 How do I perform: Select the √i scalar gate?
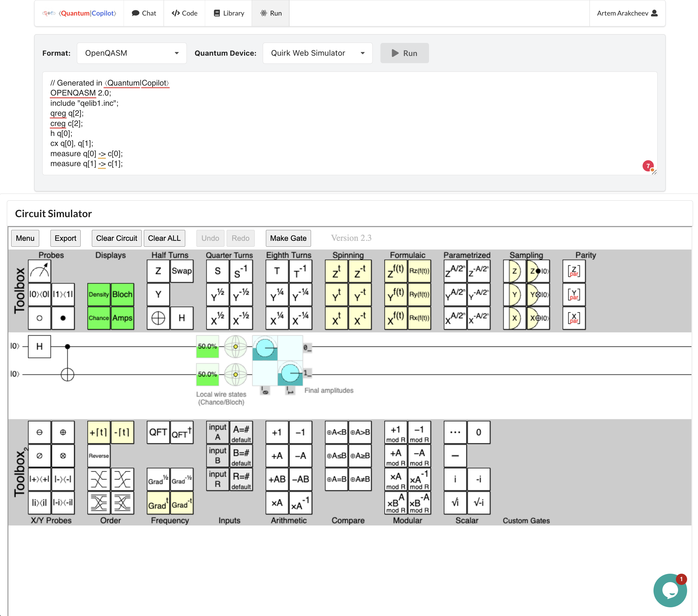point(455,503)
